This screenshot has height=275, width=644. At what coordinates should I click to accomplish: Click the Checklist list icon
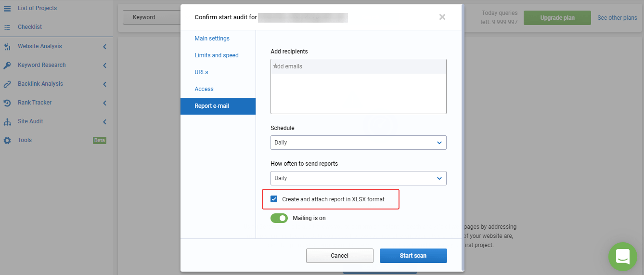[7, 27]
